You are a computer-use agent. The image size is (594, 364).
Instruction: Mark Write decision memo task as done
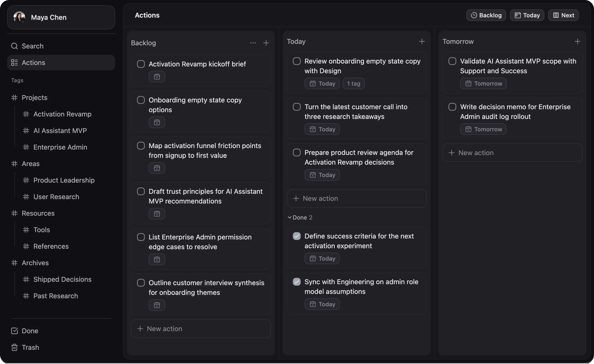(x=452, y=107)
